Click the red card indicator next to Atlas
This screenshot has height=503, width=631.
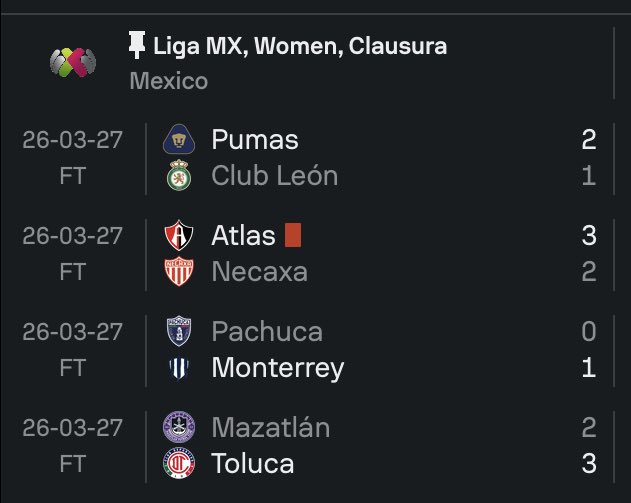click(292, 236)
